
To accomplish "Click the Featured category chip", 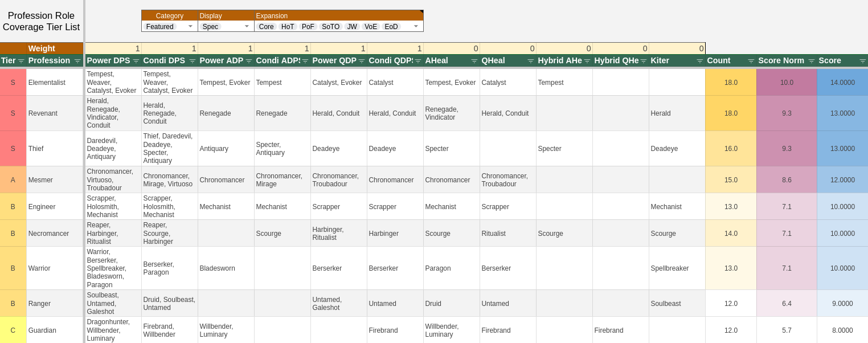I will [160, 27].
